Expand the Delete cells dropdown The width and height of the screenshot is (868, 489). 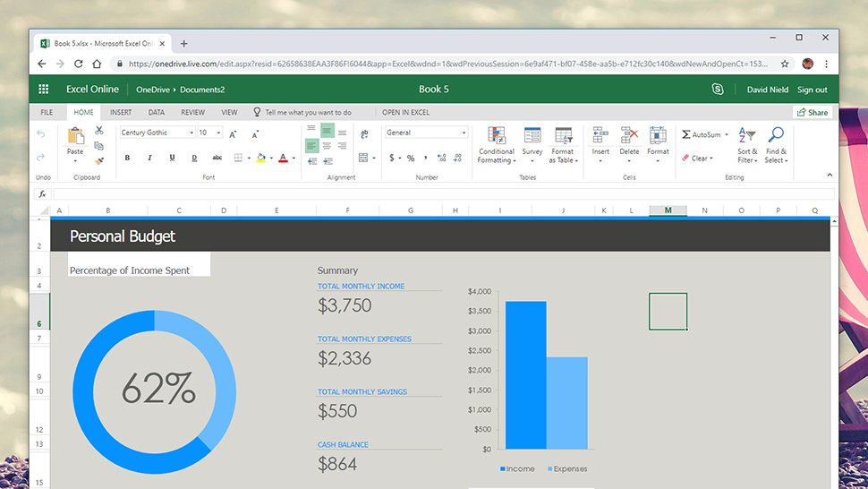click(x=629, y=160)
